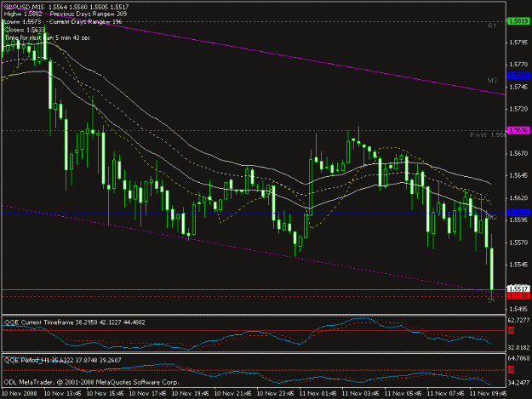Screen dimensions: 532x399
Task: Click the 'Pivot' level label on chart
Action: tap(488, 135)
